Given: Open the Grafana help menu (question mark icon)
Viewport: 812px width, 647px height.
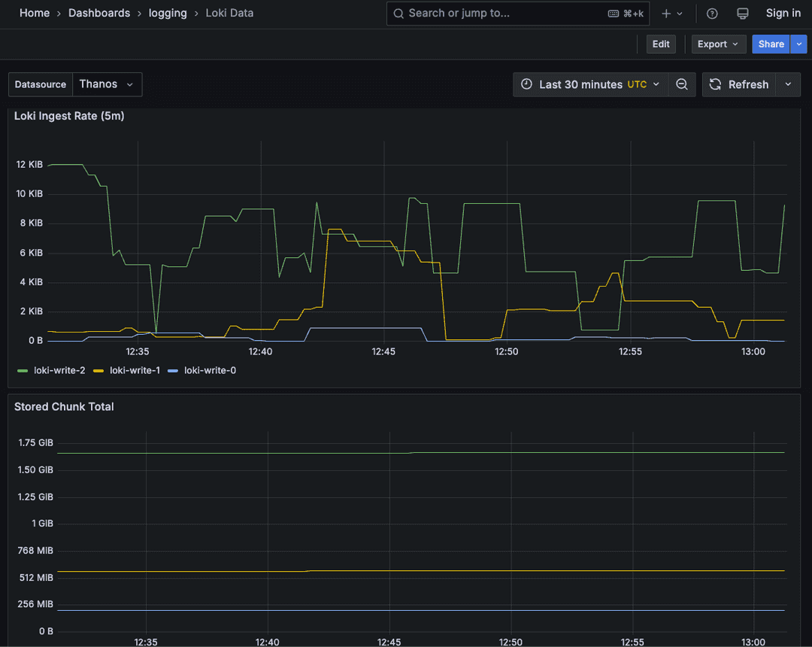Looking at the screenshot, I should (x=711, y=13).
